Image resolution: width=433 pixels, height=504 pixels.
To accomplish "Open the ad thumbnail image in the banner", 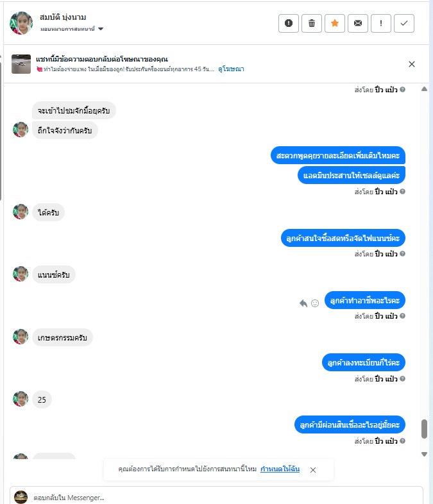I will pos(21,64).
